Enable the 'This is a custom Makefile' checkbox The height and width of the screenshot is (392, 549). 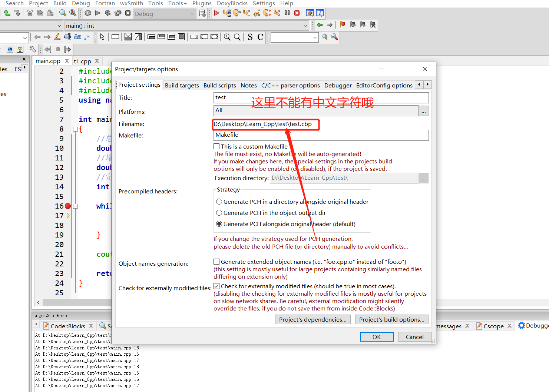pos(217,146)
